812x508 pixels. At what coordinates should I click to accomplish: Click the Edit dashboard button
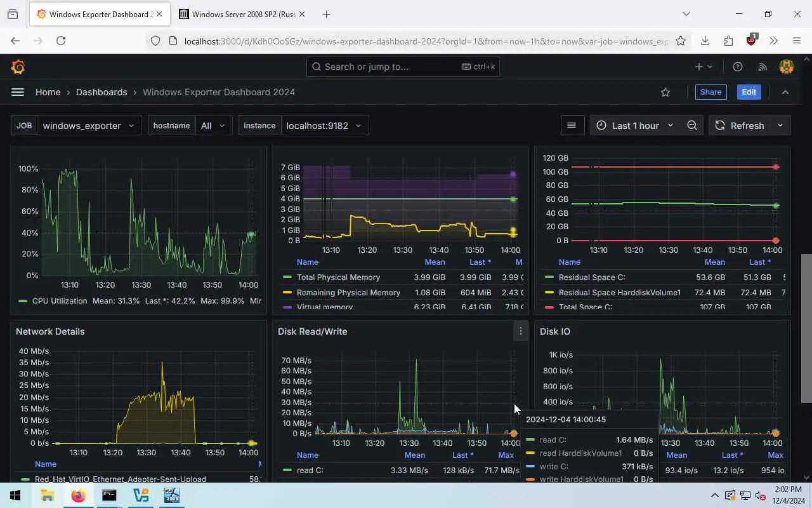click(x=749, y=92)
